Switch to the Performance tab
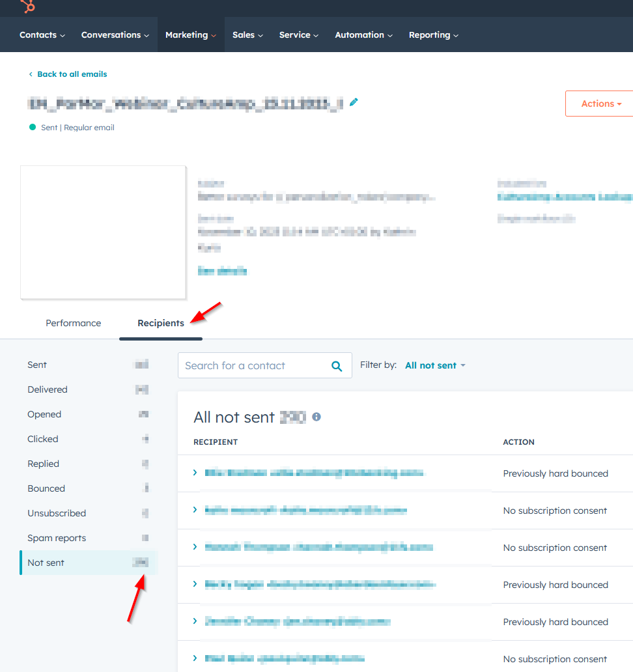Image resolution: width=633 pixels, height=672 pixels. point(73,323)
